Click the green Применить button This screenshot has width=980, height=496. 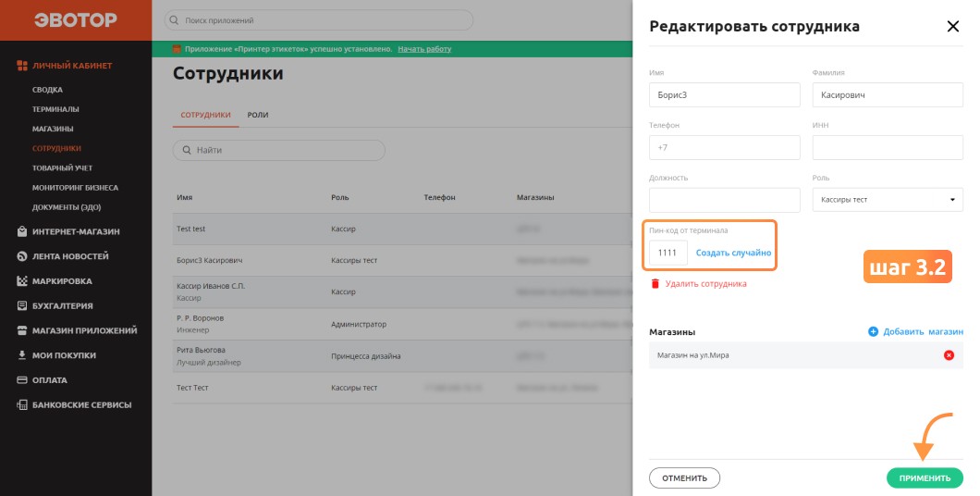925,477
